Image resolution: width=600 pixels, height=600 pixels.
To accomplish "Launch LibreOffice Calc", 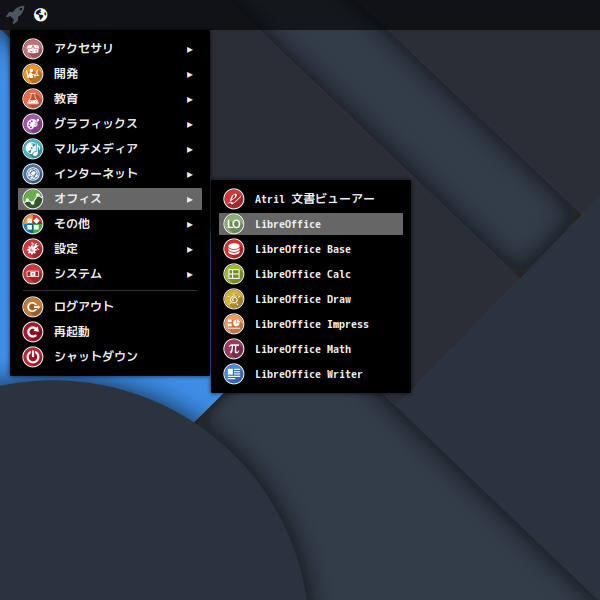I will pos(311,274).
